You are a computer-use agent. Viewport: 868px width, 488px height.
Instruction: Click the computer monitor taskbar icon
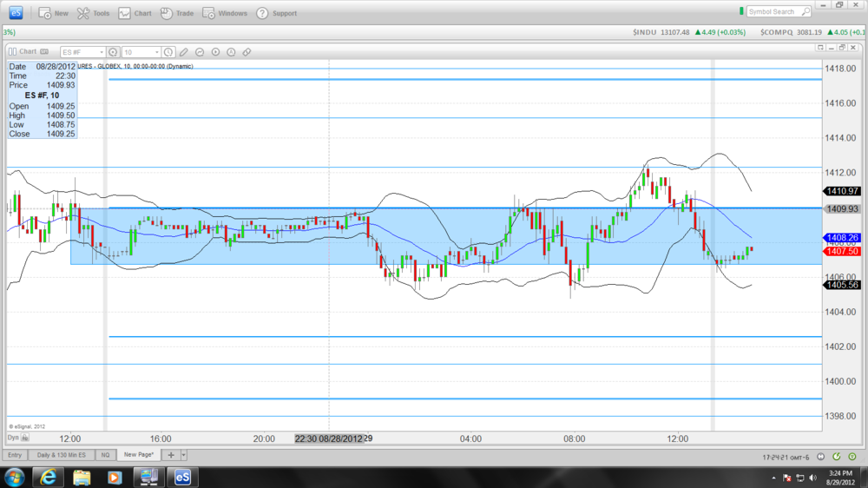point(148,477)
